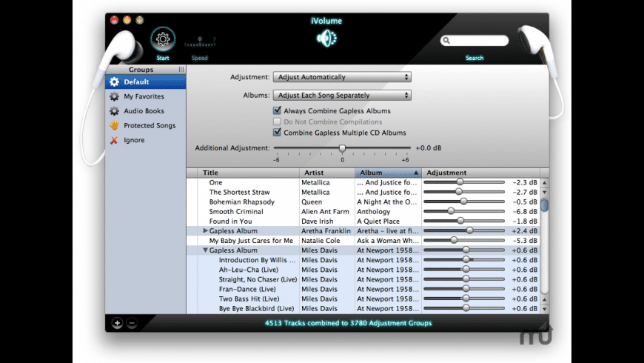This screenshot has height=363, width=644.
Task: Click the iVolume speaker logo icon
Action: pos(326,39)
